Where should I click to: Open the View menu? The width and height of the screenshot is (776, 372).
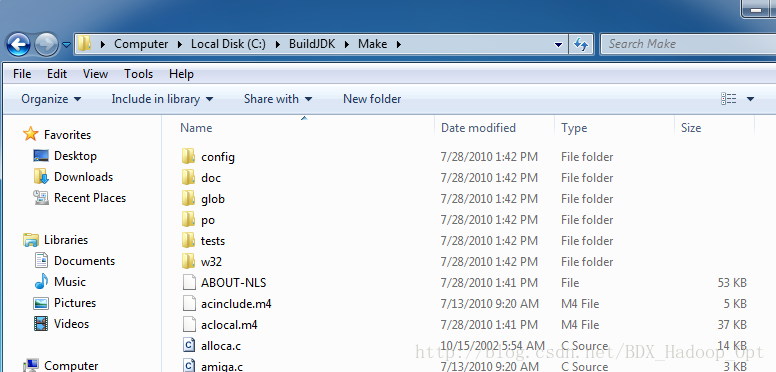click(95, 74)
